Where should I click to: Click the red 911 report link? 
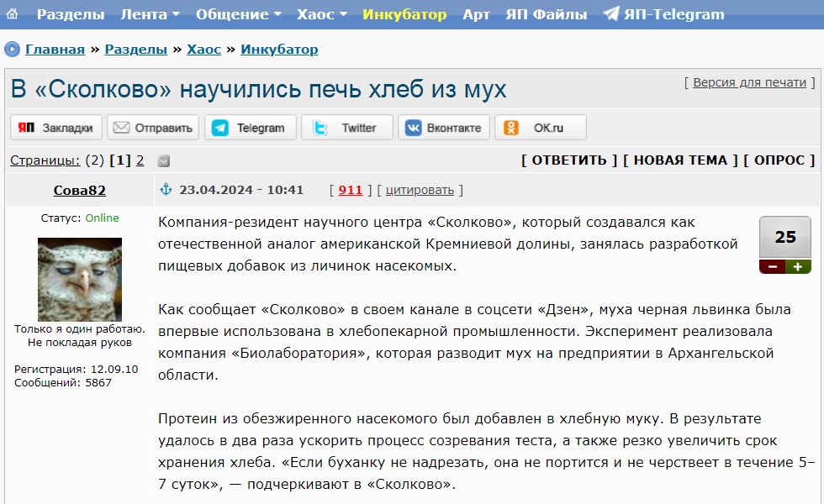[351, 190]
